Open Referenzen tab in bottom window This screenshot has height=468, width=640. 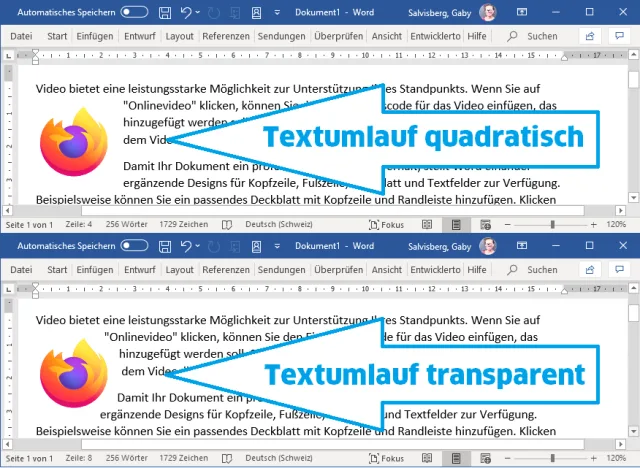tap(226, 270)
